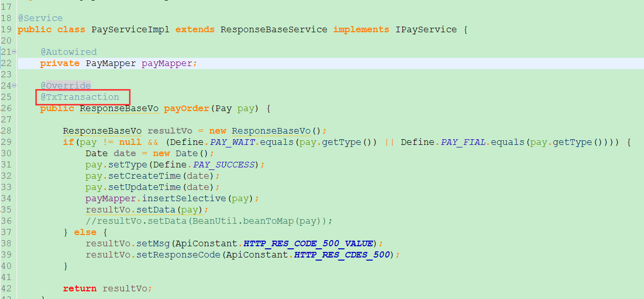This screenshot has width=644, height=299.
Task: Click the IPayService interface name
Action: pyautogui.click(x=426, y=29)
